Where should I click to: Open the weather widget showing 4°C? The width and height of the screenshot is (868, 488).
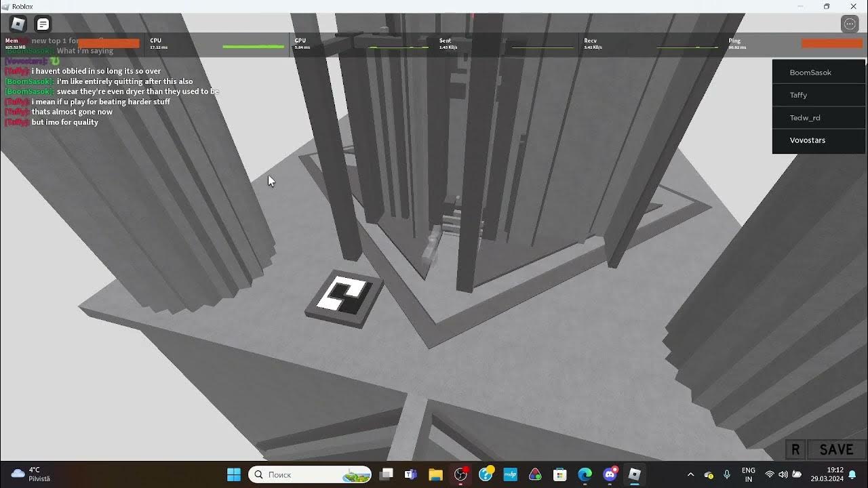pos(31,474)
